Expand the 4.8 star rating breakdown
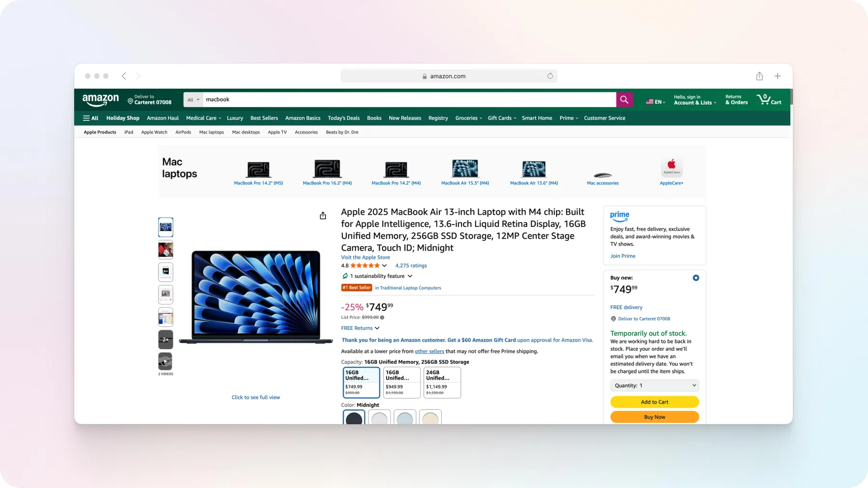Viewport: 868px width, 488px height. (384, 265)
